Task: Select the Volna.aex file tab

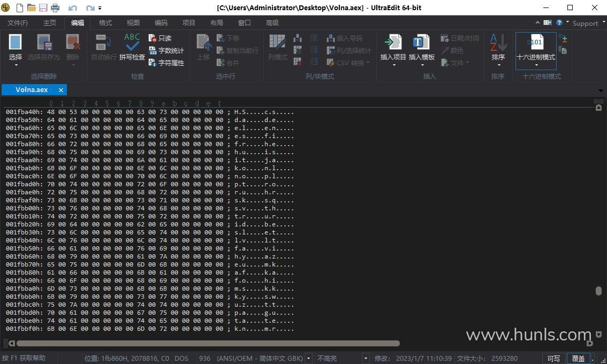Action: click(32, 90)
